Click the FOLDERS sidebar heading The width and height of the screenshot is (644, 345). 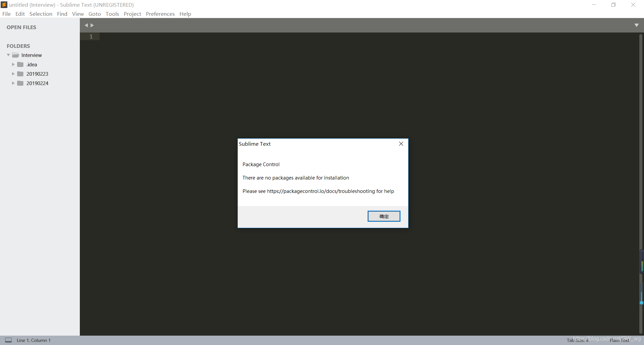[18, 46]
